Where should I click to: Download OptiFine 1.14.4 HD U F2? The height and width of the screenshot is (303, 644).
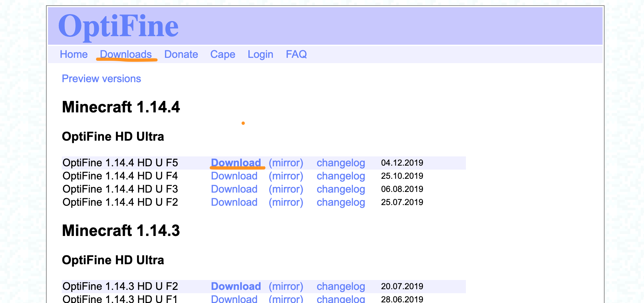coord(234,202)
